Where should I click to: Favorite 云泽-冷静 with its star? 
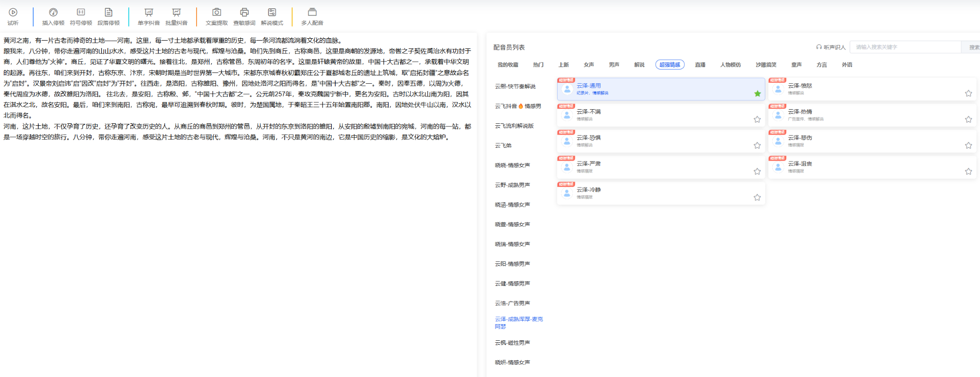pyautogui.click(x=758, y=197)
